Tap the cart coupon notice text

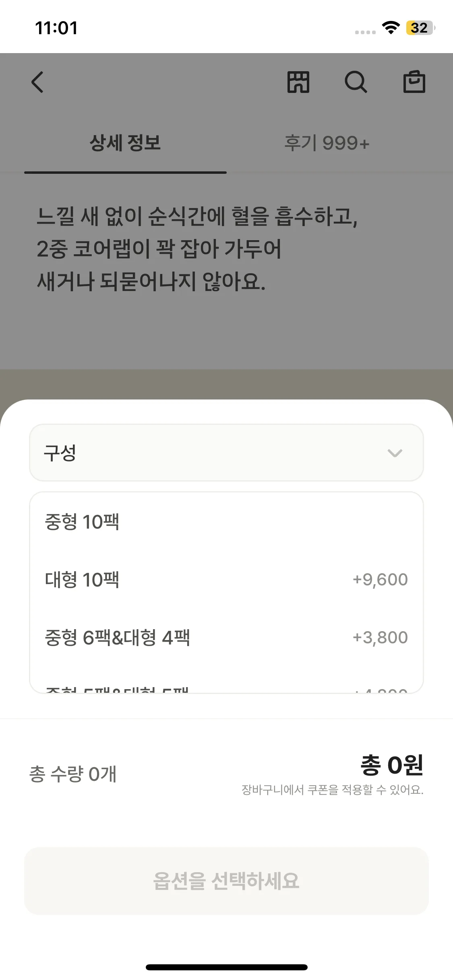point(332,790)
